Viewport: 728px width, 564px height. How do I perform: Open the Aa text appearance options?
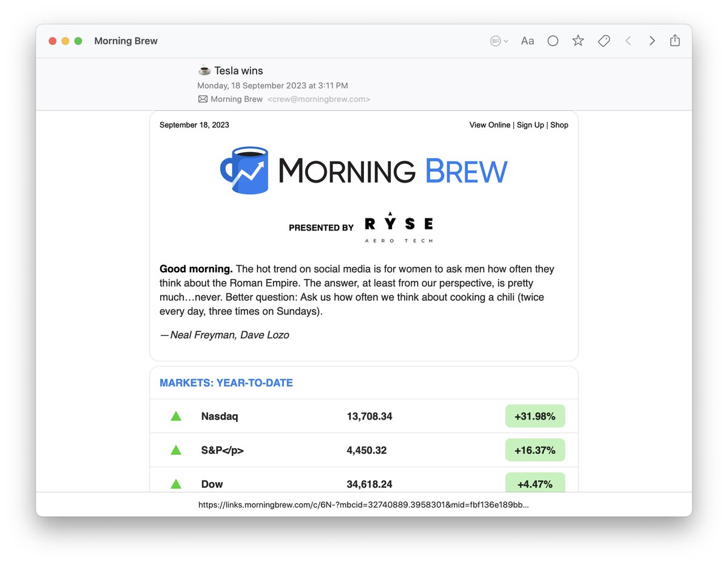click(527, 41)
